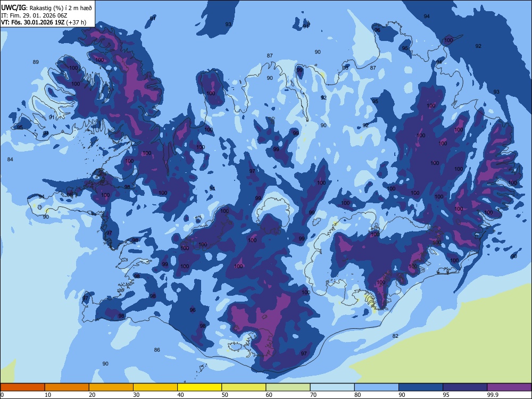The image size is (532, 399).
Task: Click the title line "UWC/IG: Rakastig (%) í 2 m hæð"
Action: 46,8
